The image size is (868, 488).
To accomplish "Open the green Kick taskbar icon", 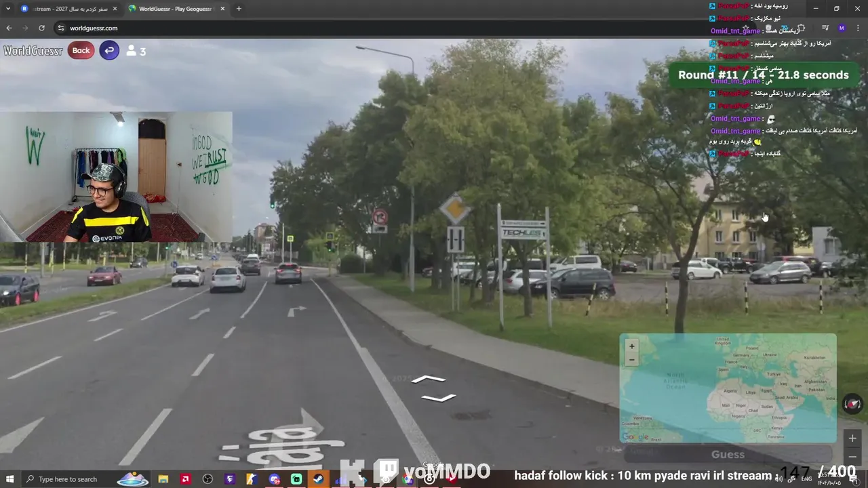I will point(296,479).
